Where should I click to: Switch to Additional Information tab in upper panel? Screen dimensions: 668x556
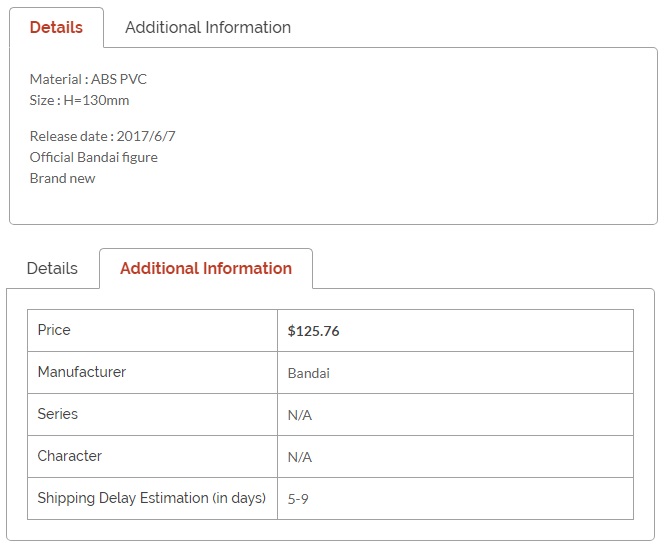point(208,27)
